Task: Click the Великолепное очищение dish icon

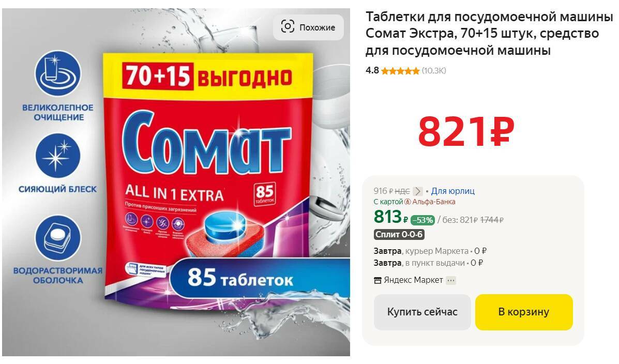Action: coord(57,74)
